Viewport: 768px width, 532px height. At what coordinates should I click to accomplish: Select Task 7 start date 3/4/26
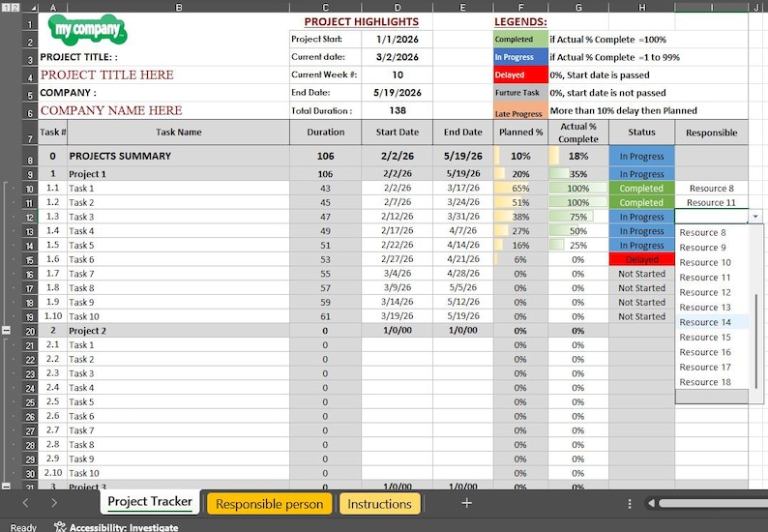[x=398, y=274]
